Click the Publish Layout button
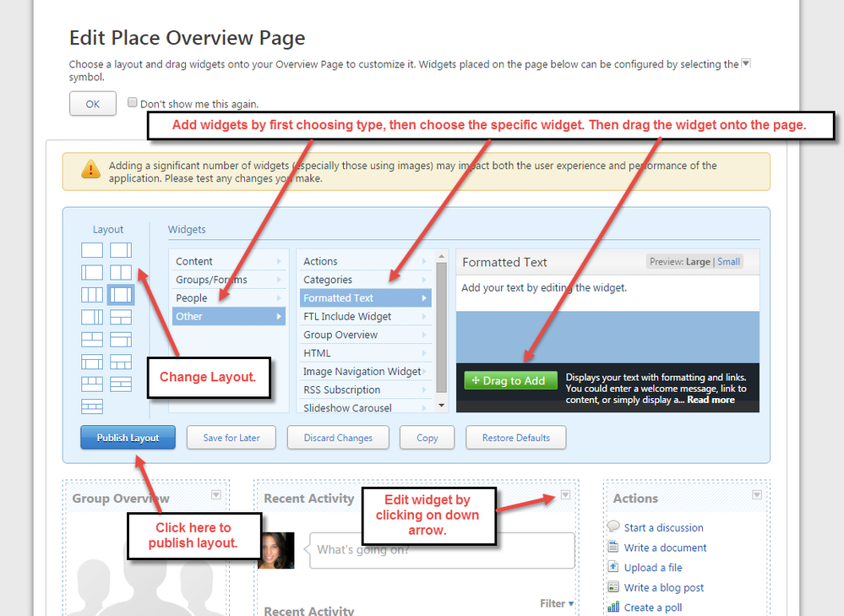Viewport: 844px width, 616px height. (128, 438)
